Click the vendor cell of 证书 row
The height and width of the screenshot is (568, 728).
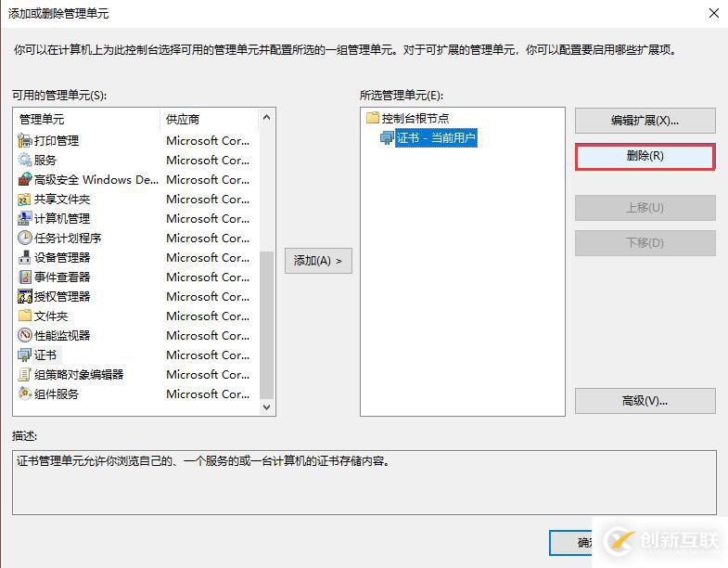[208, 355]
